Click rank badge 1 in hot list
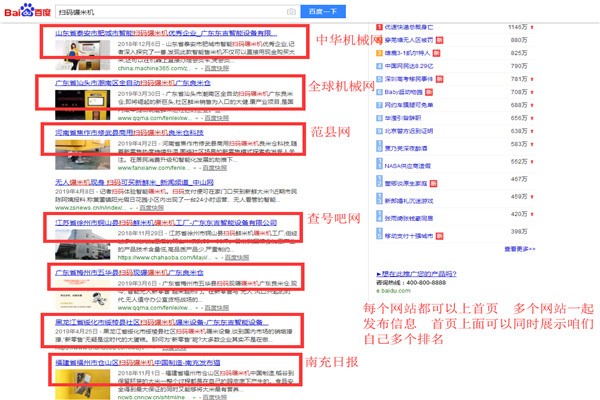The height and width of the screenshot is (400, 600). point(379,27)
